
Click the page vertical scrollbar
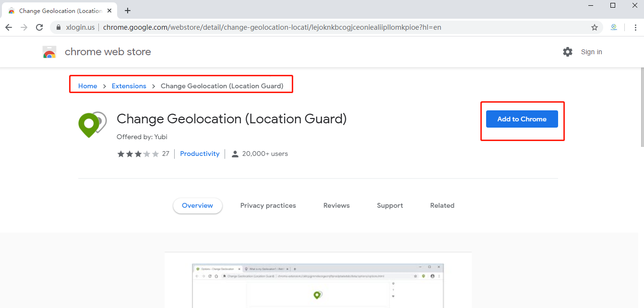pyautogui.click(x=642, y=107)
